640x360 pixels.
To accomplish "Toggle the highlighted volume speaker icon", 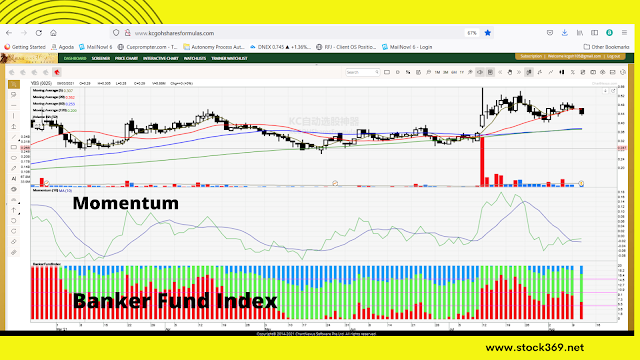I will (x=480, y=72).
